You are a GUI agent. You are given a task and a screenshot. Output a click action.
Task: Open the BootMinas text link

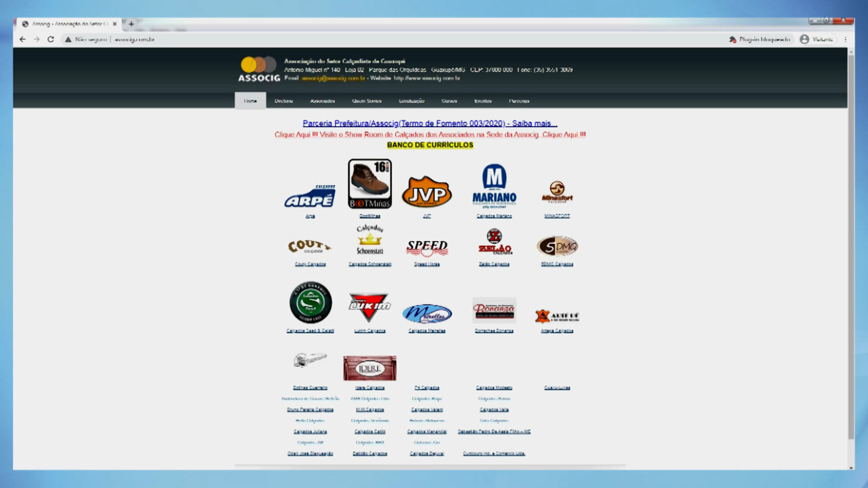370,216
